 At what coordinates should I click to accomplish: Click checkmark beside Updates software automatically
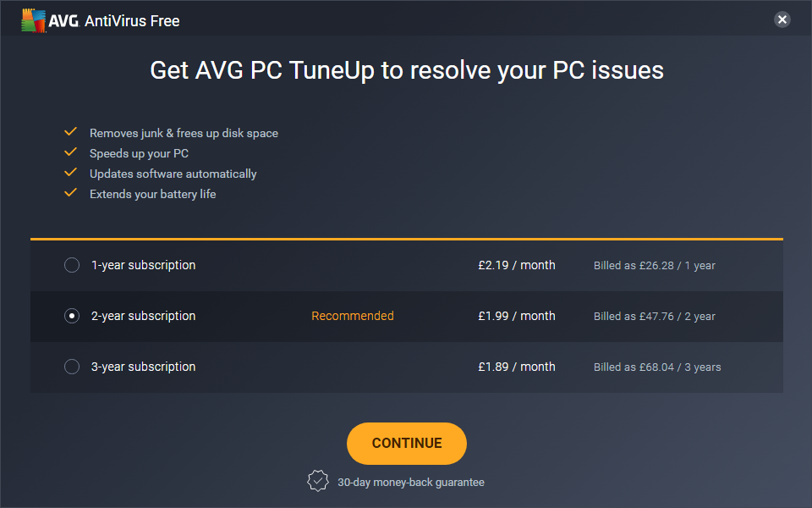tap(71, 173)
